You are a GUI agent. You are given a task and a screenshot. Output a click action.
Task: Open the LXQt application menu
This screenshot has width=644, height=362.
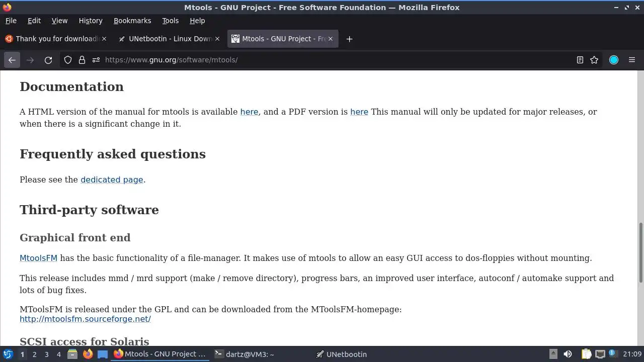pos(8,354)
